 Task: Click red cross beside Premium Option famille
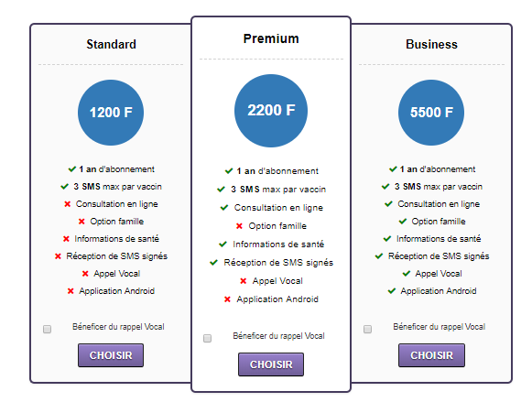[239, 226]
